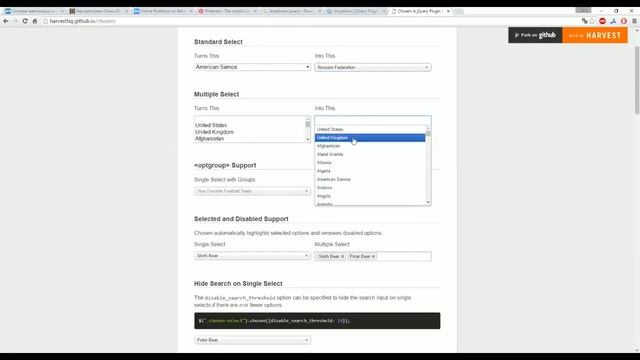Click the native multi-select list down arrow
640x360 pixels.
(x=308, y=140)
